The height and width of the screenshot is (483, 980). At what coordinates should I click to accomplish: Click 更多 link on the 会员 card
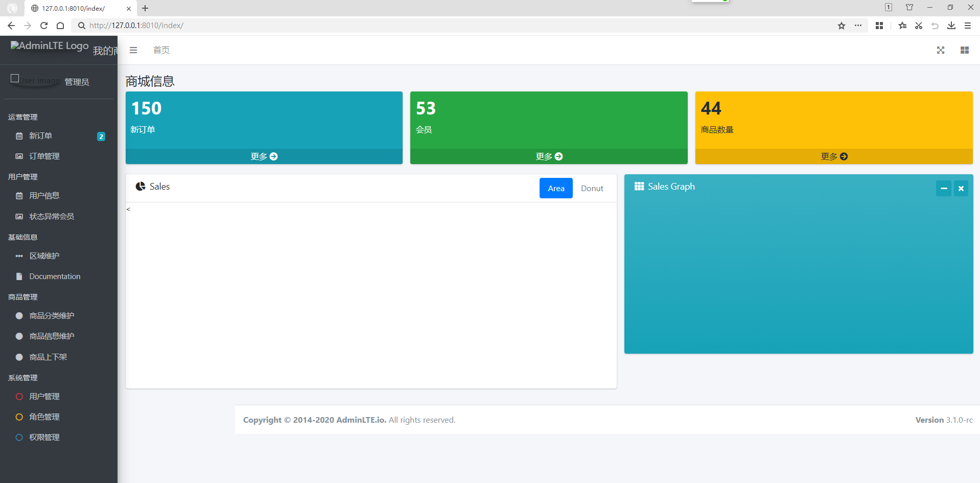coord(549,156)
